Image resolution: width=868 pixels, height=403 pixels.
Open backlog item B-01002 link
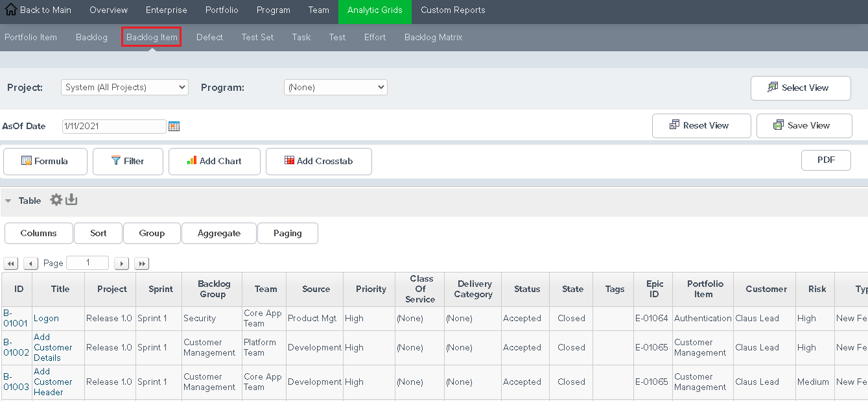point(16,347)
